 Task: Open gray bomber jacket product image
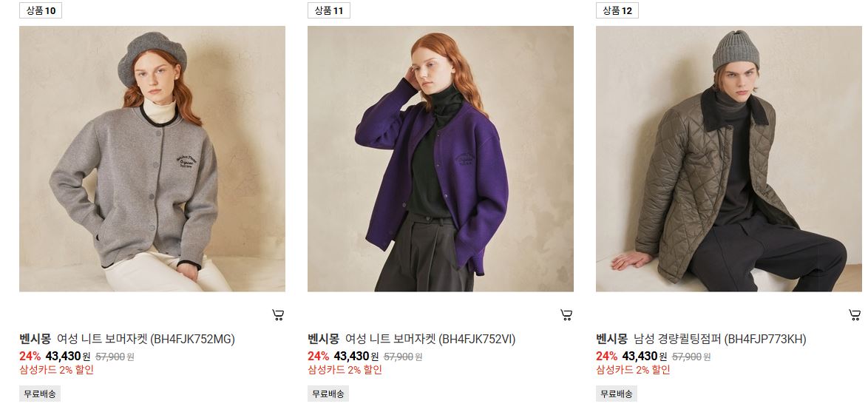click(152, 158)
